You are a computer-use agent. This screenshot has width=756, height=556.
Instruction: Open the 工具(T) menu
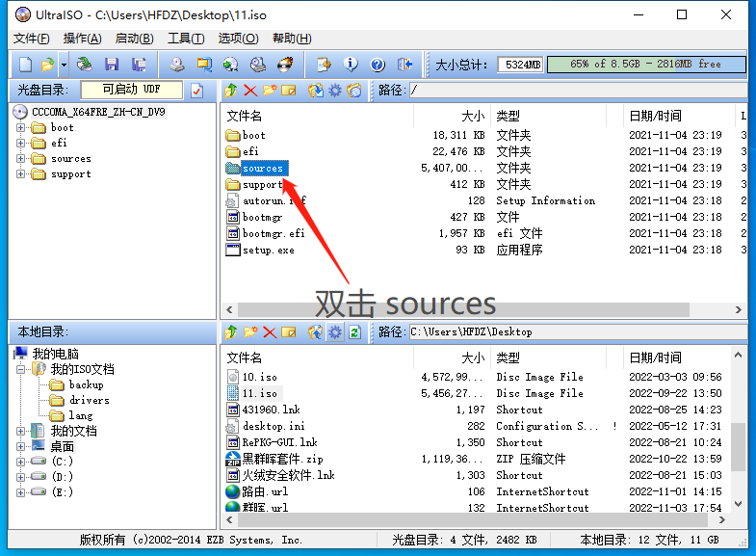186,39
